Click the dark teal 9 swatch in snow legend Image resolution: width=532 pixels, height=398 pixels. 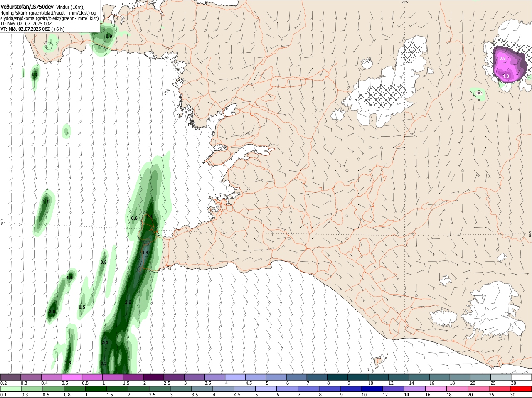358,377
